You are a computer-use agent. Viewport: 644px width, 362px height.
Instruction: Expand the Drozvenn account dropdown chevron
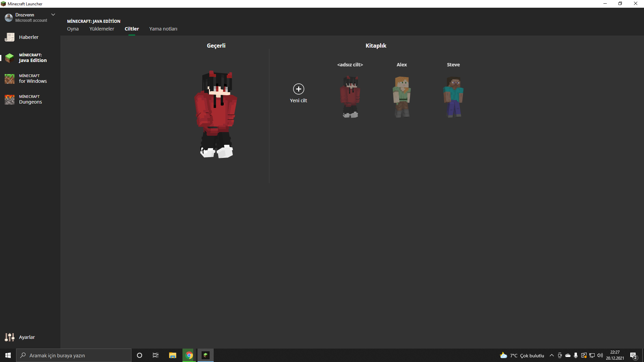pos(53,15)
